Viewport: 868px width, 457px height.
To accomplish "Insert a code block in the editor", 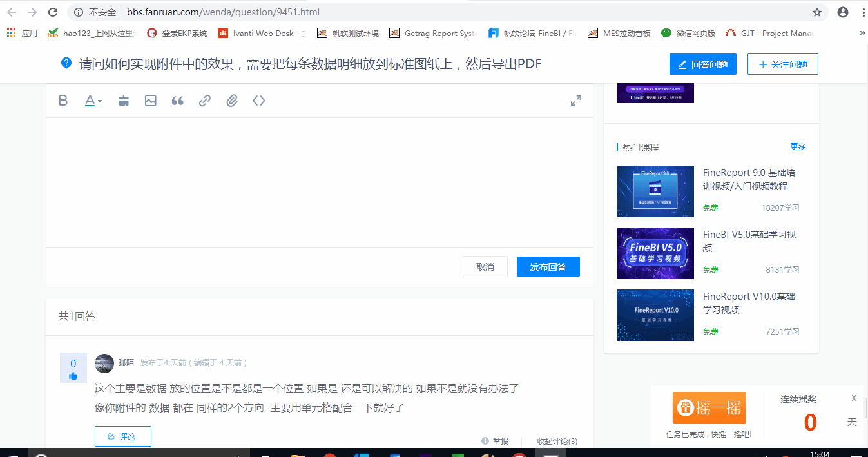I will pyautogui.click(x=259, y=101).
